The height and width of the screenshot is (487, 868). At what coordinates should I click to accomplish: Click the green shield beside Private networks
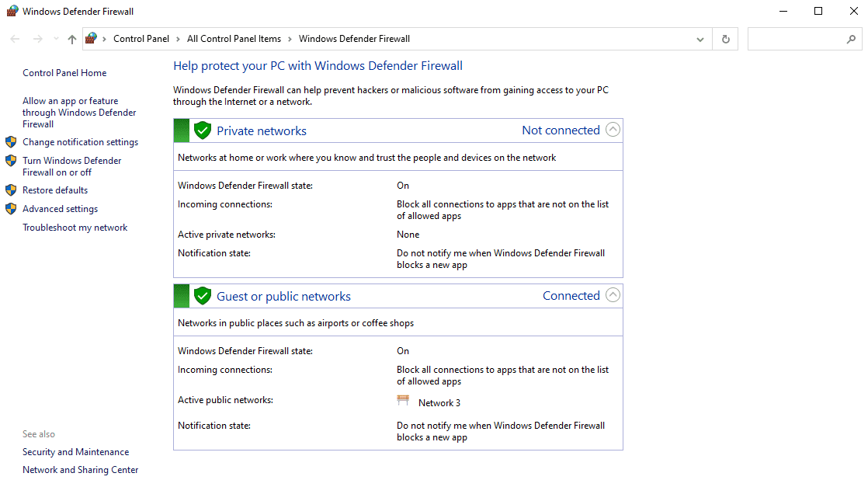coord(203,130)
